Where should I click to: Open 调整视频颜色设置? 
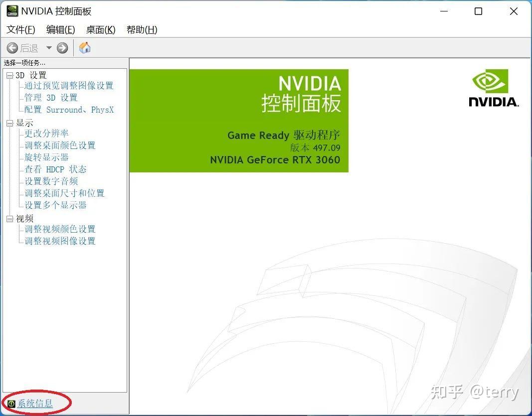tap(59, 229)
